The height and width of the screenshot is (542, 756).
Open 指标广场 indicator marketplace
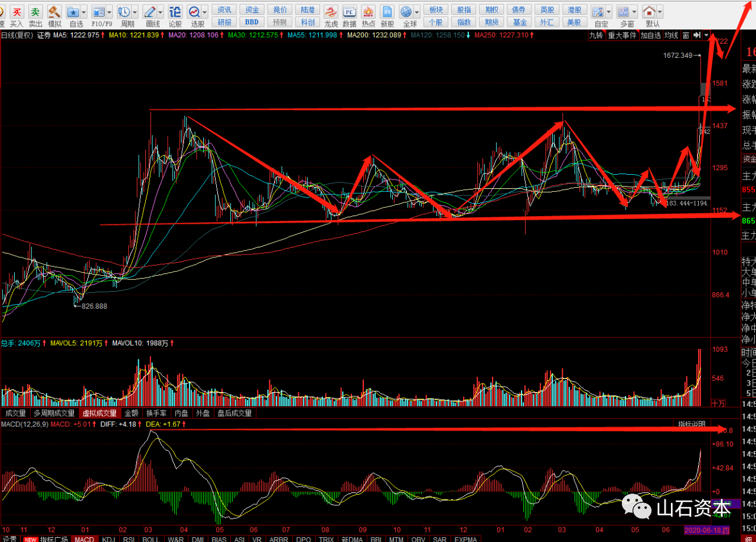pyautogui.click(x=45, y=538)
